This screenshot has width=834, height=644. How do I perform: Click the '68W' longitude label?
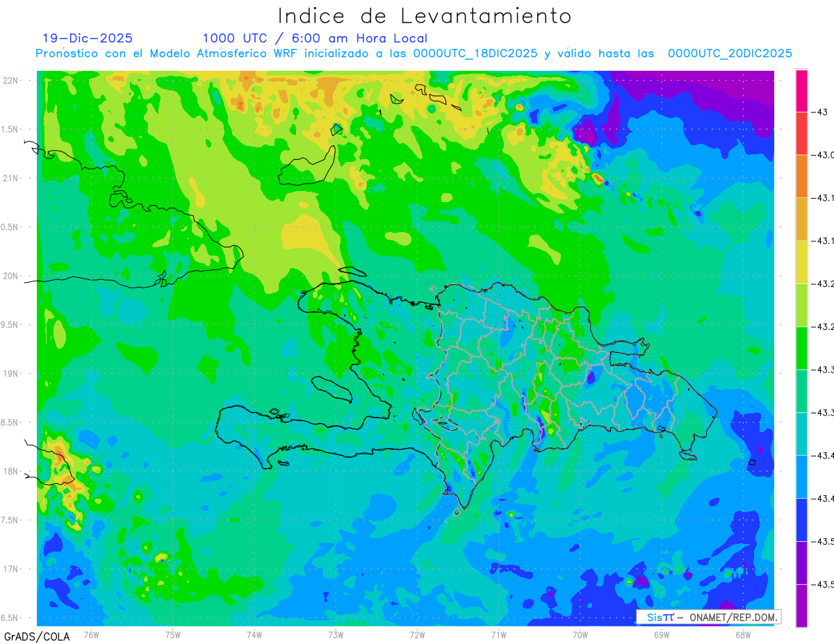coord(743,634)
